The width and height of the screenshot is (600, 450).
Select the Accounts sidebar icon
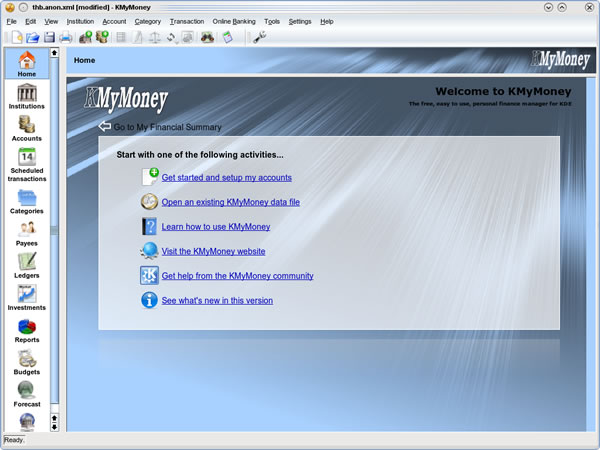27,128
